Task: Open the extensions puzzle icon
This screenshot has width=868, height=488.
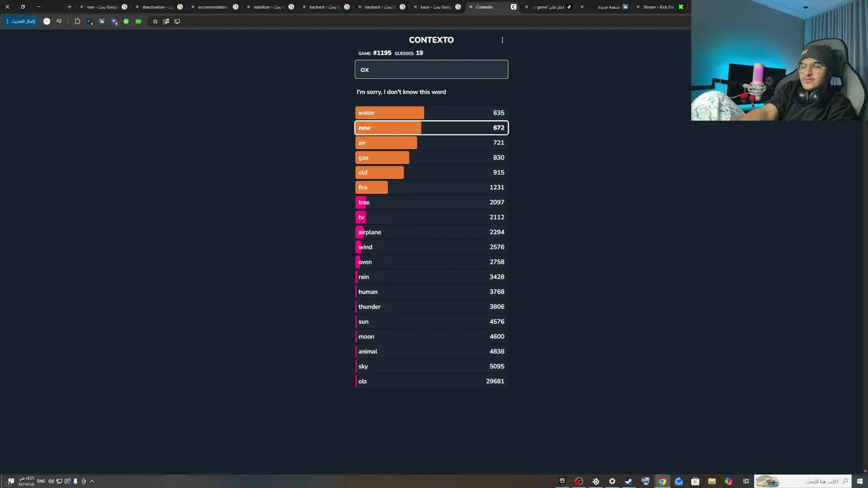Action: click(x=77, y=21)
